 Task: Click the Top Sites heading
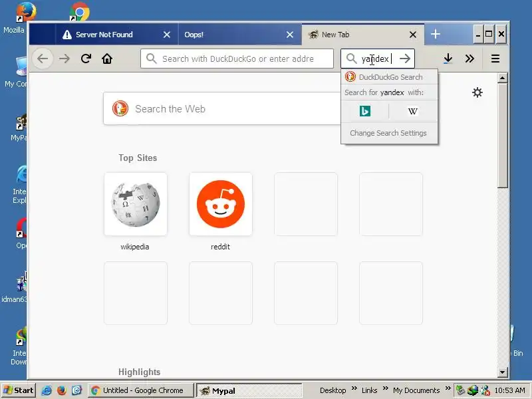(x=138, y=158)
